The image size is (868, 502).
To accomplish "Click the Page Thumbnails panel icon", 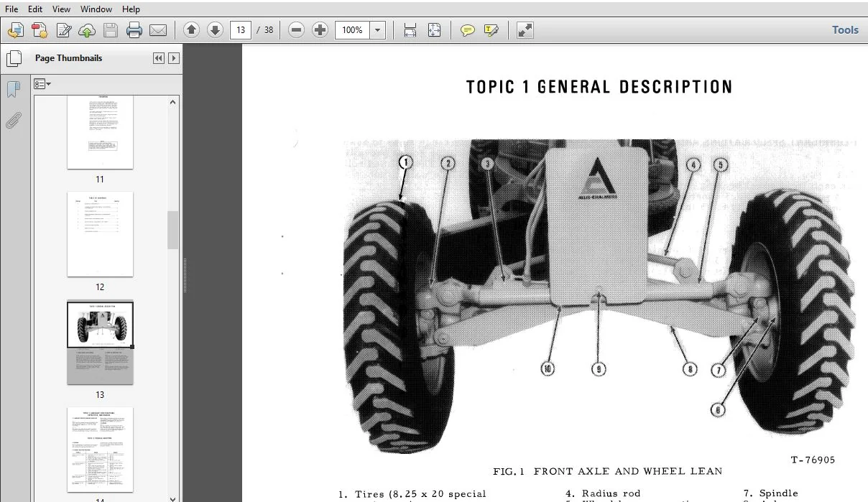I will (x=14, y=58).
